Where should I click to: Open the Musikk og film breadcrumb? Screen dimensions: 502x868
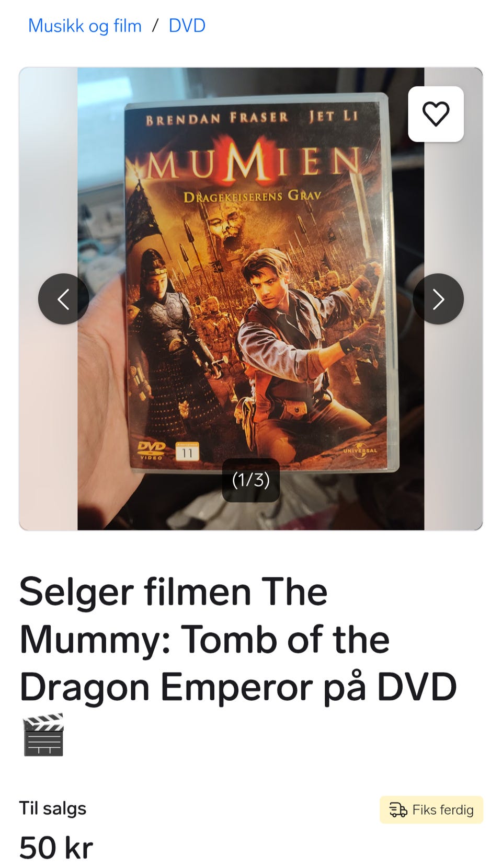pyautogui.click(x=85, y=26)
